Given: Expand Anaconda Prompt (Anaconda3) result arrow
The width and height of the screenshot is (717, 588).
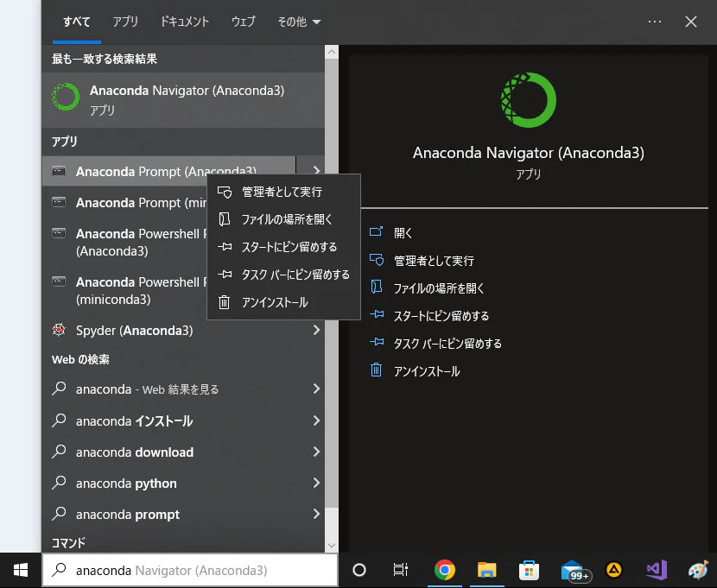Looking at the screenshot, I should [316, 170].
